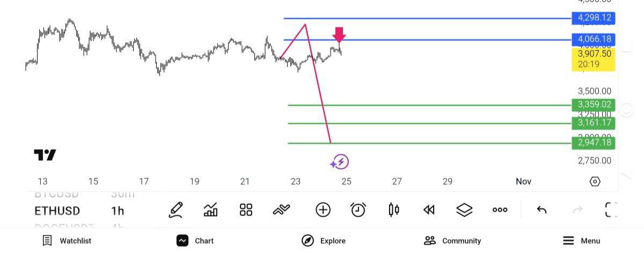Image resolution: width=644 pixels, height=254 pixels.
Task: Open the four-square layout grid icon
Action: tap(246, 210)
